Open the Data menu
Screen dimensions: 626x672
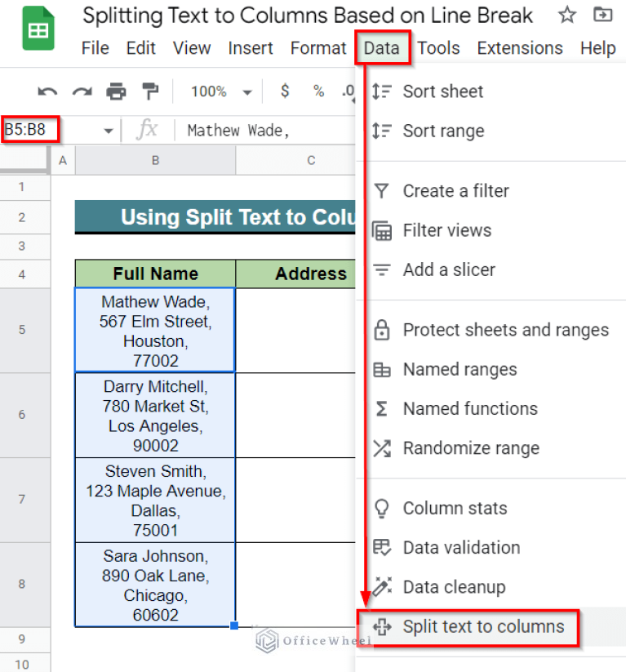382,48
